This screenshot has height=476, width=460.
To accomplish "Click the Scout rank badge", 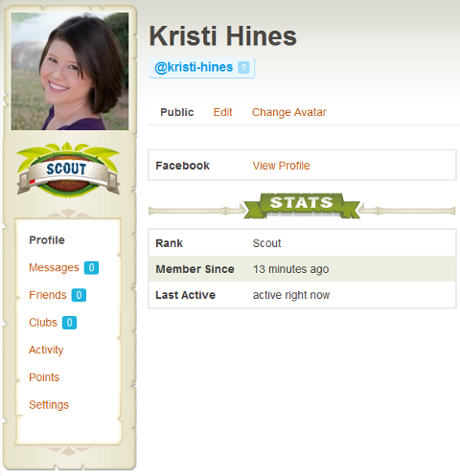I will coord(68,170).
